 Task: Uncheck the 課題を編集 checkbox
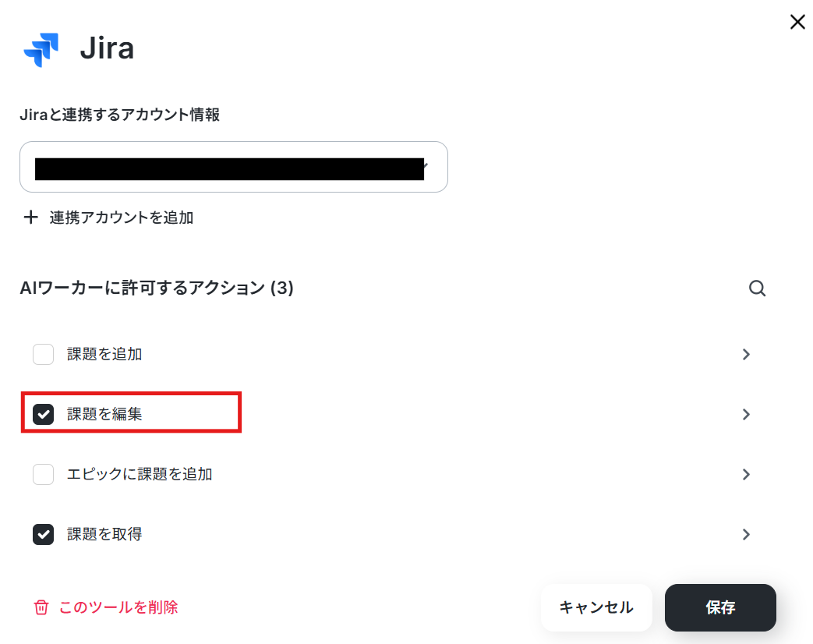43,414
